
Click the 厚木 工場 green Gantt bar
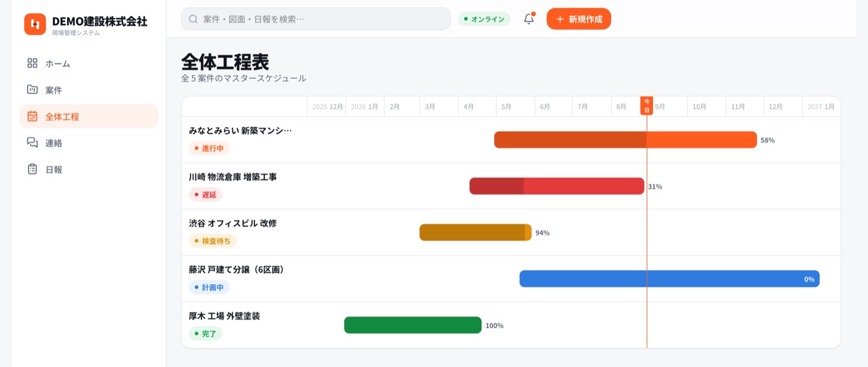(x=413, y=325)
